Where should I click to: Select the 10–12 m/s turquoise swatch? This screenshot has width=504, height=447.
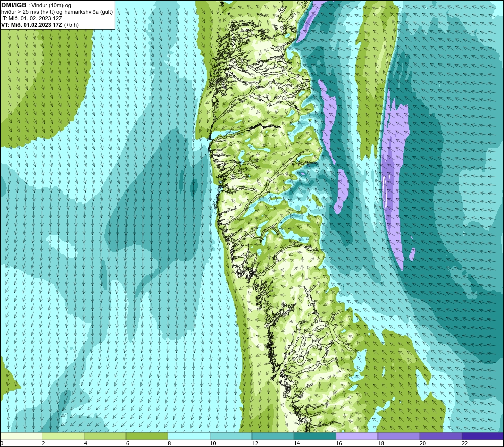[231, 436]
